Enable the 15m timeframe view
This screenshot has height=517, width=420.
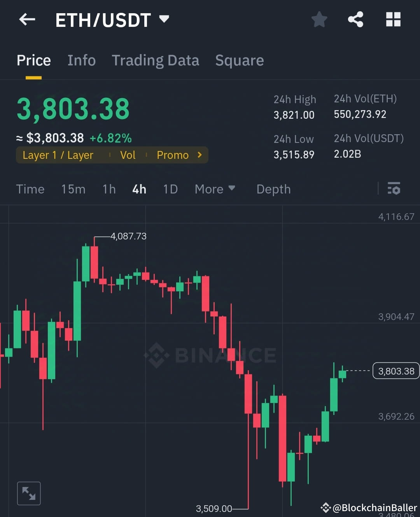[73, 189]
